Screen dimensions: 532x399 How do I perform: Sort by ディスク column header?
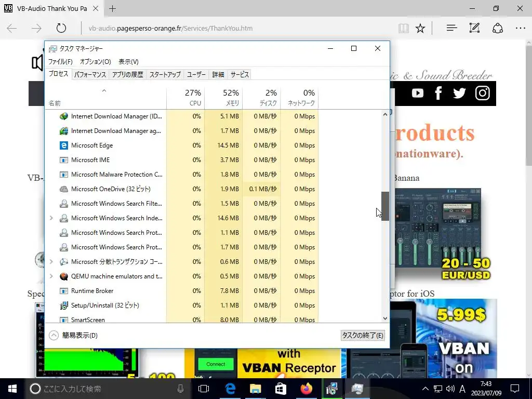pos(262,97)
